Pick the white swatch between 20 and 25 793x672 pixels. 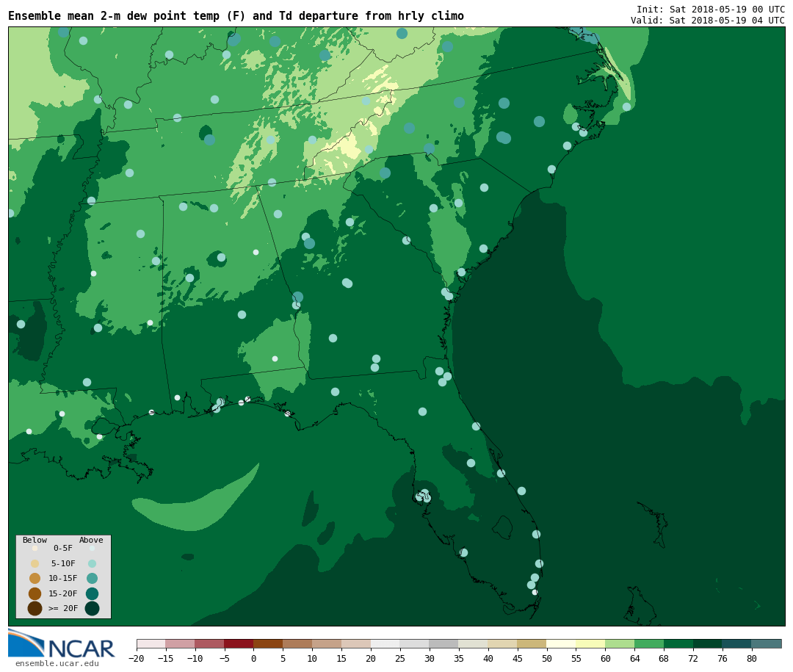tap(385, 643)
